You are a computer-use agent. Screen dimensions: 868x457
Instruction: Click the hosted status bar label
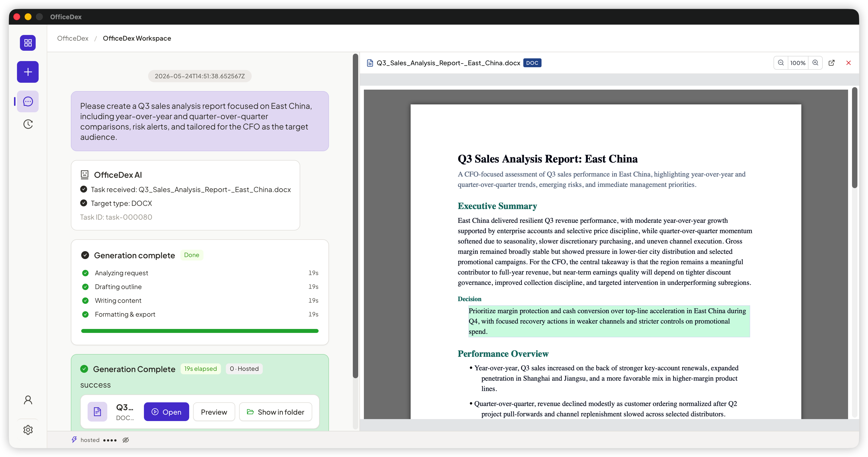[x=90, y=440]
